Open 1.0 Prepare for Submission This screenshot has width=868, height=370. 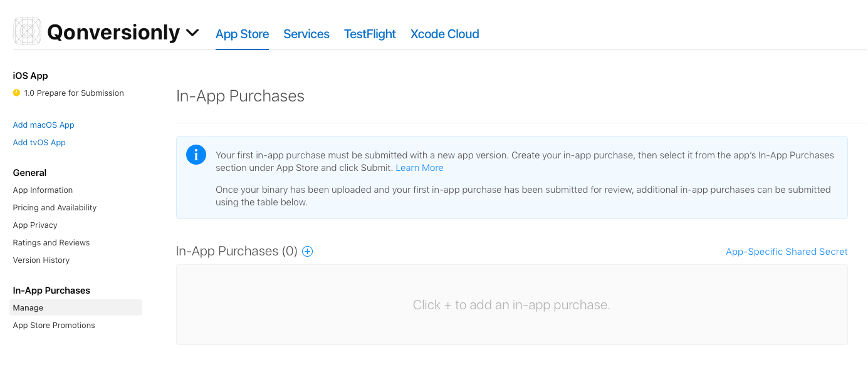coord(74,93)
